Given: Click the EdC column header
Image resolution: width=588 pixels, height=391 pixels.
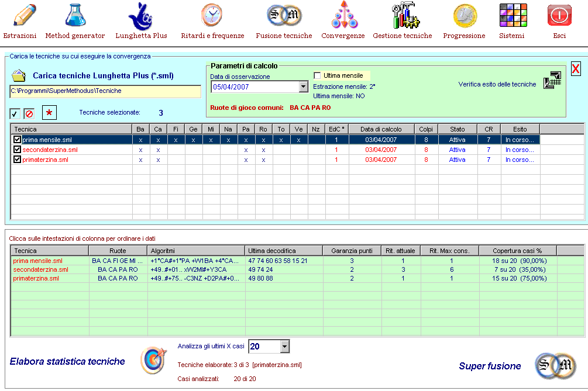Looking at the screenshot, I should [336, 129].
